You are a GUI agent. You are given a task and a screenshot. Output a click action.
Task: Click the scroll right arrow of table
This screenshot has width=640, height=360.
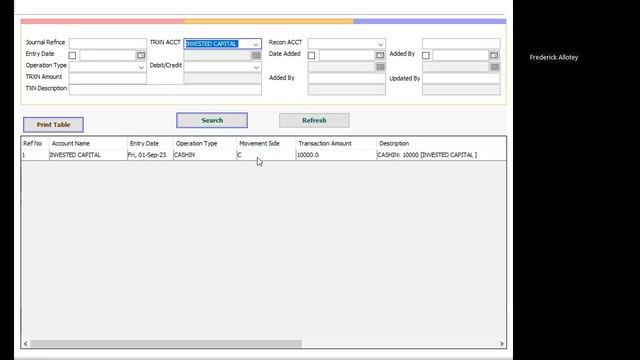coord(502,344)
